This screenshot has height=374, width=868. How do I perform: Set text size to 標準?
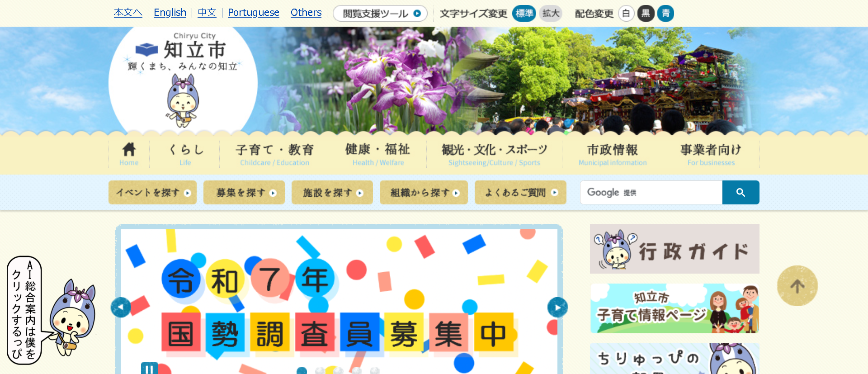[524, 13]
